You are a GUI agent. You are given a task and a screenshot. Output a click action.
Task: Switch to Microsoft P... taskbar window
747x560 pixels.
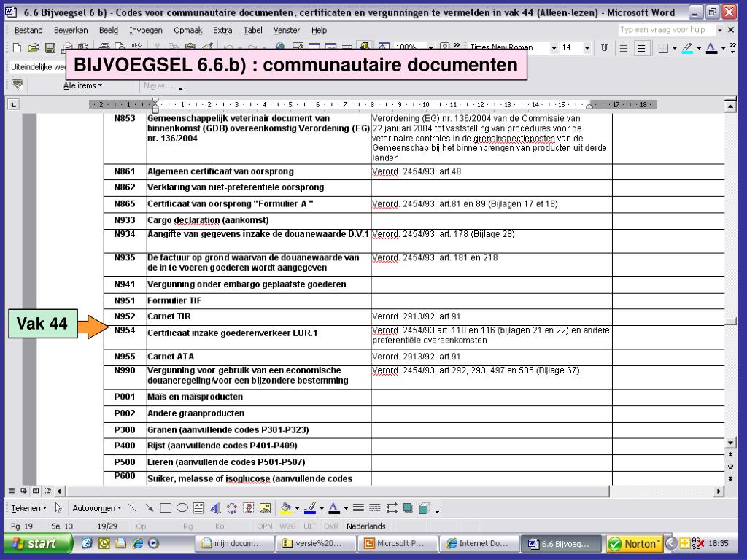(x=398, y=543)
